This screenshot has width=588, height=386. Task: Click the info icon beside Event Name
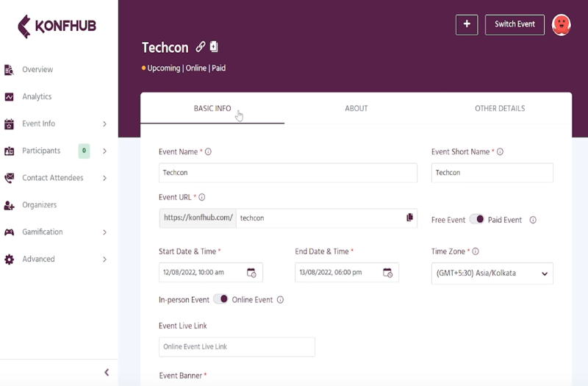pyautogui.click(x=208, y=152)
